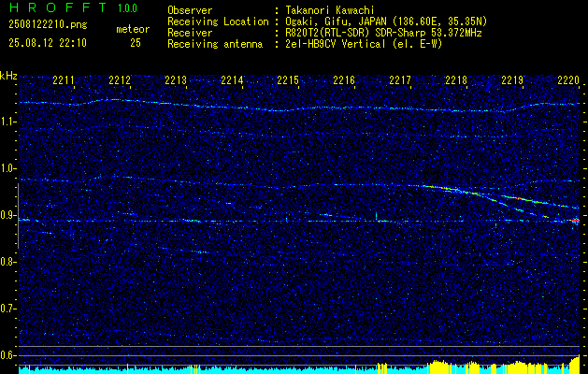Click the 2219 time marker
Screen dimensions: 588x374
[x=512, y=79]
